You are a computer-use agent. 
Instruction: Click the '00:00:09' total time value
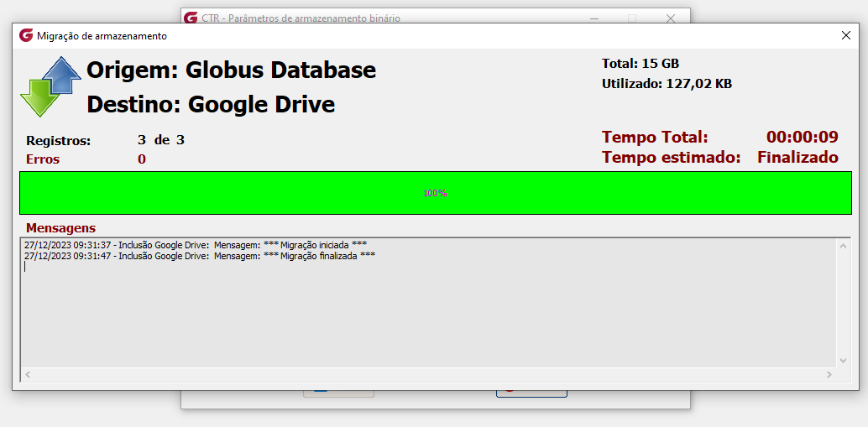click(803, 137)
